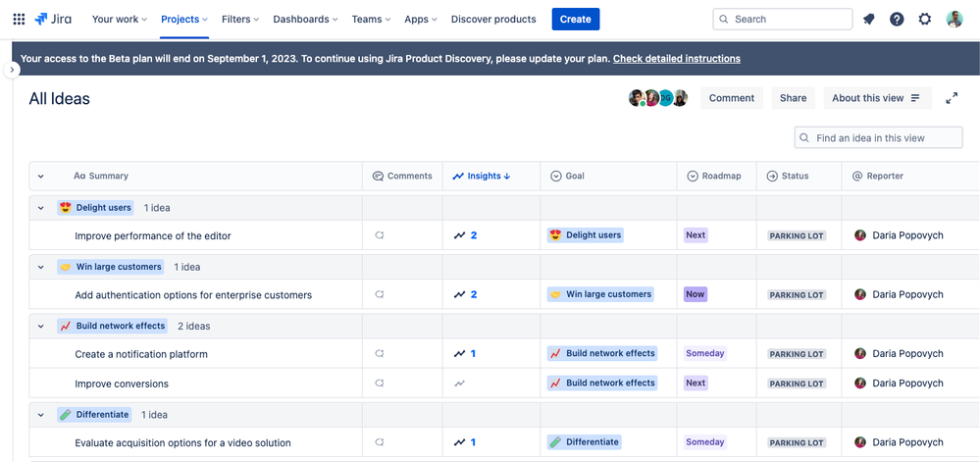Expand the collapsed left sidebar
Screen dimensions: 980x462
coord(12,70)
